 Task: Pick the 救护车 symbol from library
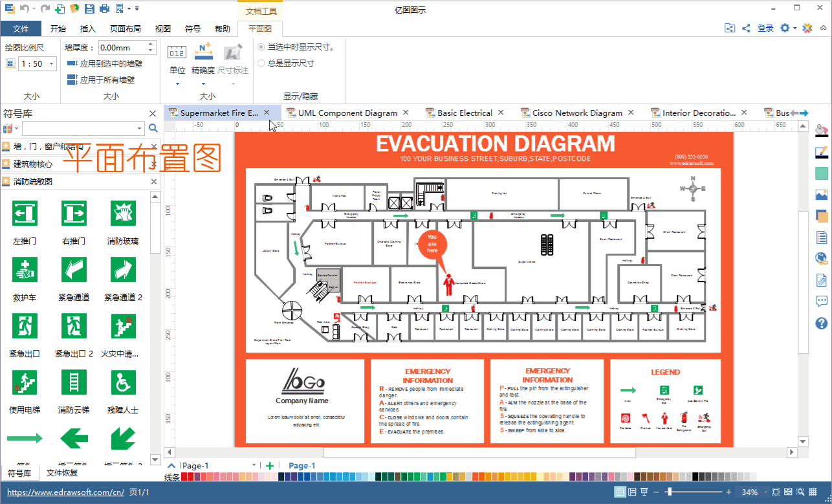(x=25, y=270)
